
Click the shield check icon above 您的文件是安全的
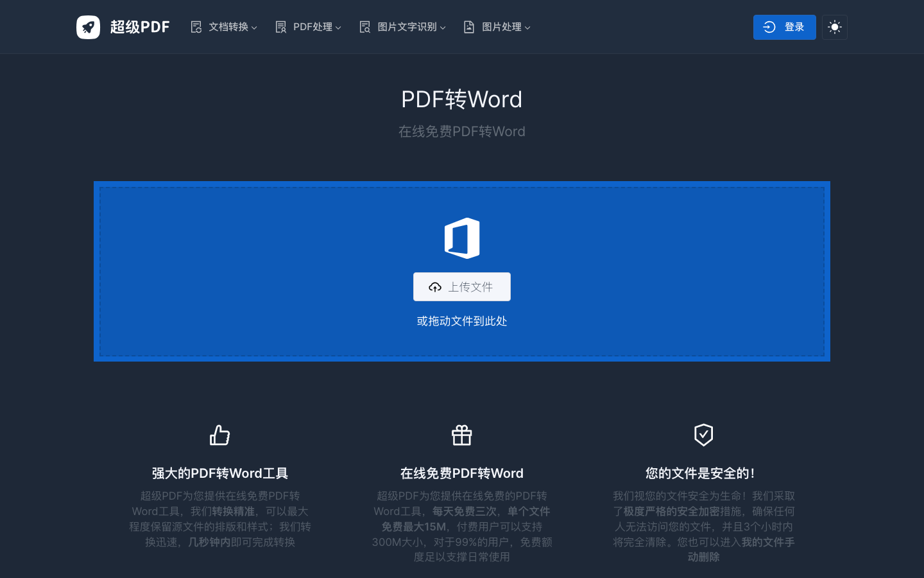pyautogui.click(x=703, y=435)
